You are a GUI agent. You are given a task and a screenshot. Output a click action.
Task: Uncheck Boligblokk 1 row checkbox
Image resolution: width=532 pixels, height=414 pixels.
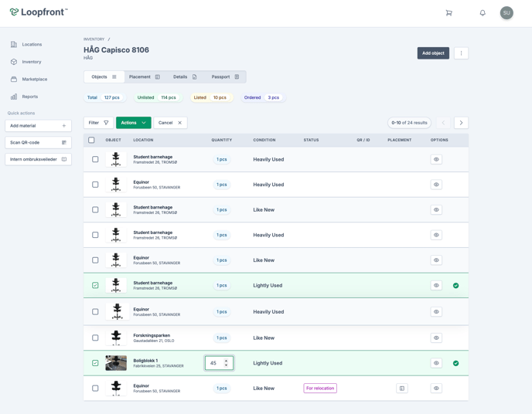click(x=95, y=363)
